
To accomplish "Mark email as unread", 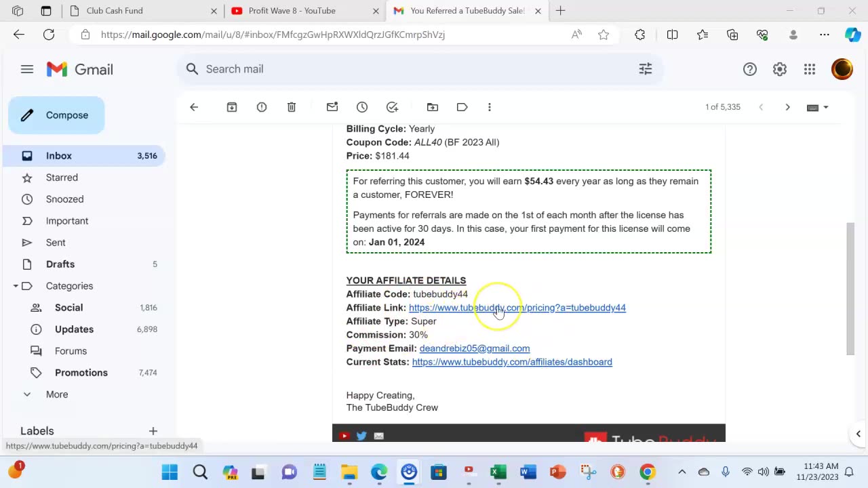I will (332, 107).
